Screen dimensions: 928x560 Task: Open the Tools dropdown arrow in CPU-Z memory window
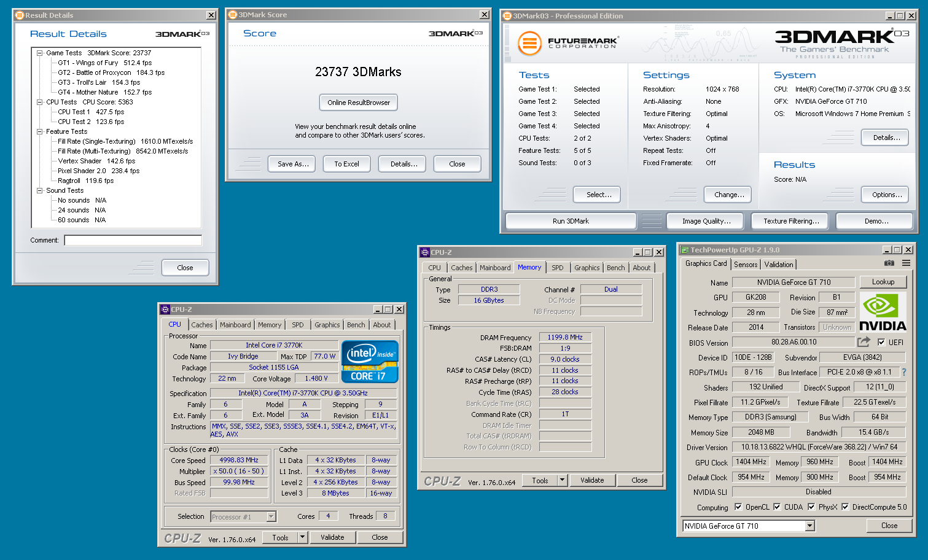coord(562,480)
